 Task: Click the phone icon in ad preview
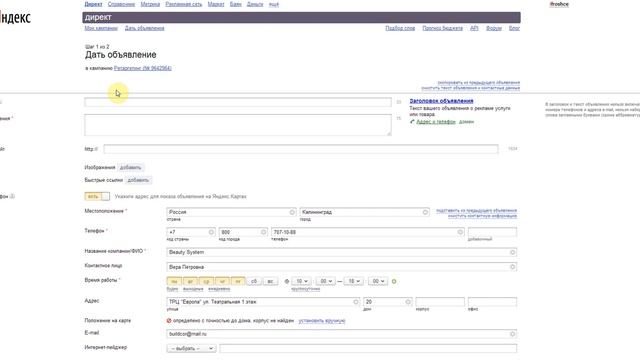[412, 122]
